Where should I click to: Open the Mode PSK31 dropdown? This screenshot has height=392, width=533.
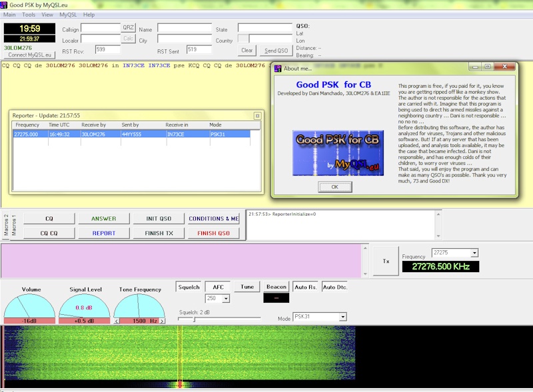click(342, 317)
